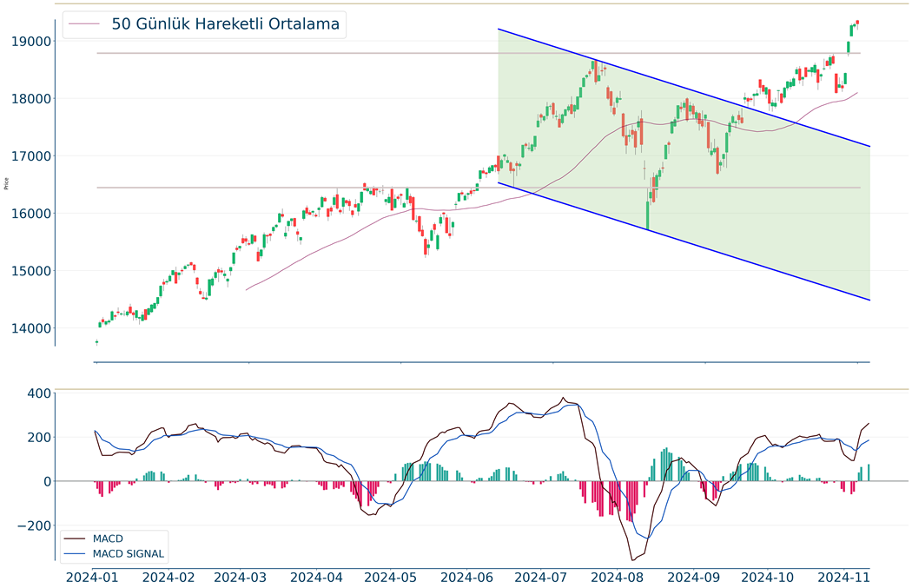Click the 2024-01 date label
Image resolution: width=912 pixels, height=588 pixels.
92,578
